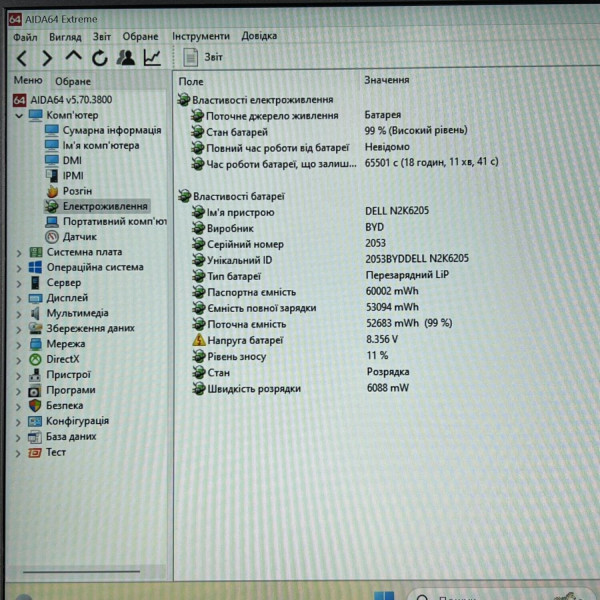Viewport: 600px width, 600px height.
Task: Select the Безпека shield icon
Action: click(x=35, y=406)
